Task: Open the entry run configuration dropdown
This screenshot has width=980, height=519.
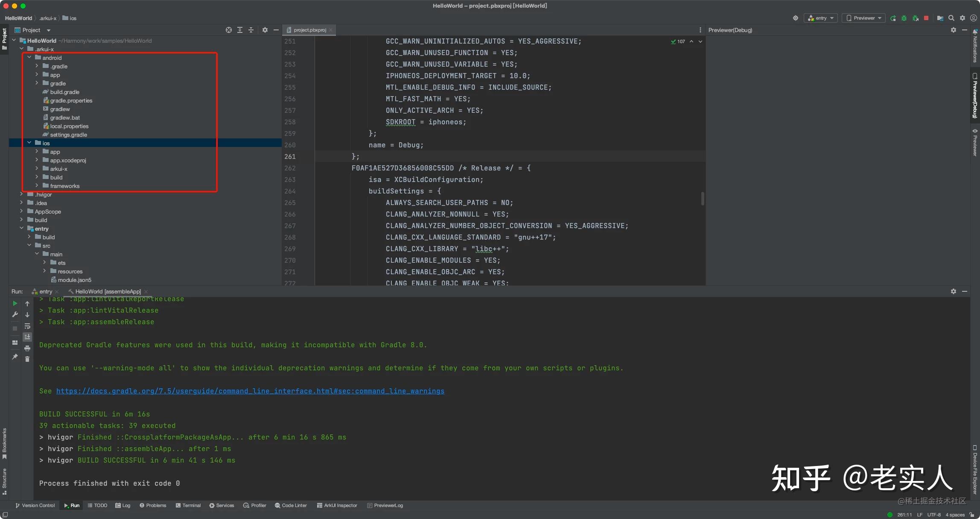Action: [x=820, y=18]
